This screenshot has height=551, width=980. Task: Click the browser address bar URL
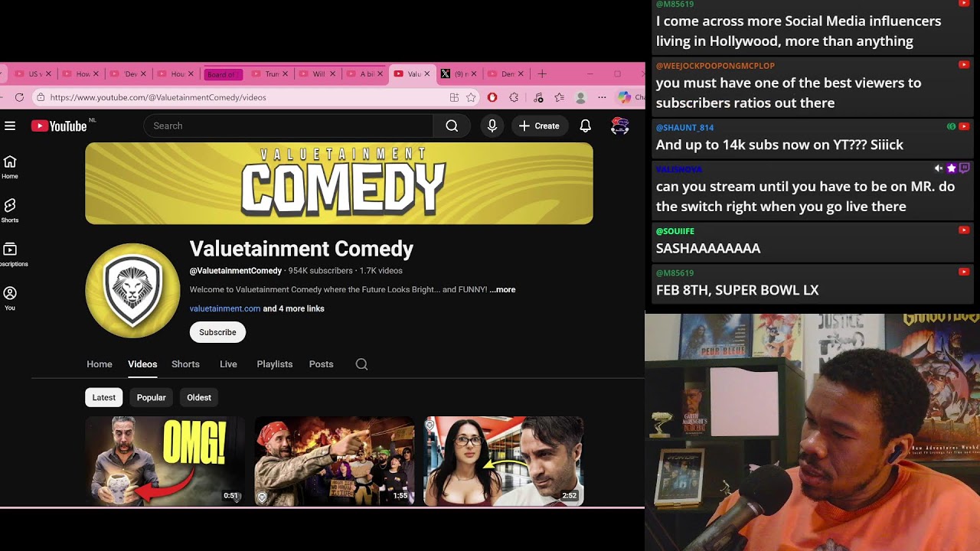158,97
